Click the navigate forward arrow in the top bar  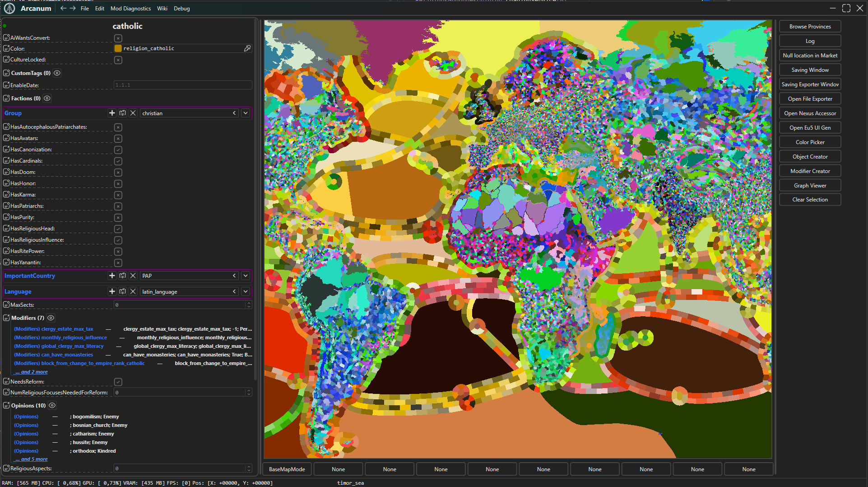click(72, 8)
